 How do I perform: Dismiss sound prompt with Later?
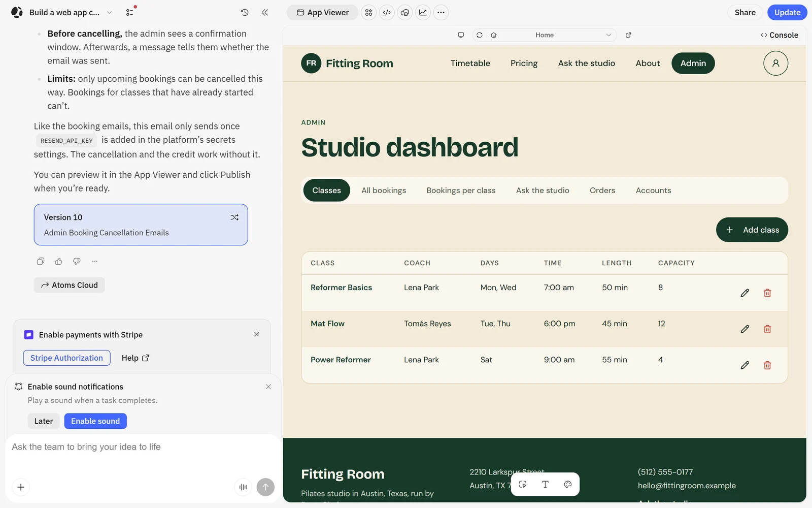click(44, 421)
